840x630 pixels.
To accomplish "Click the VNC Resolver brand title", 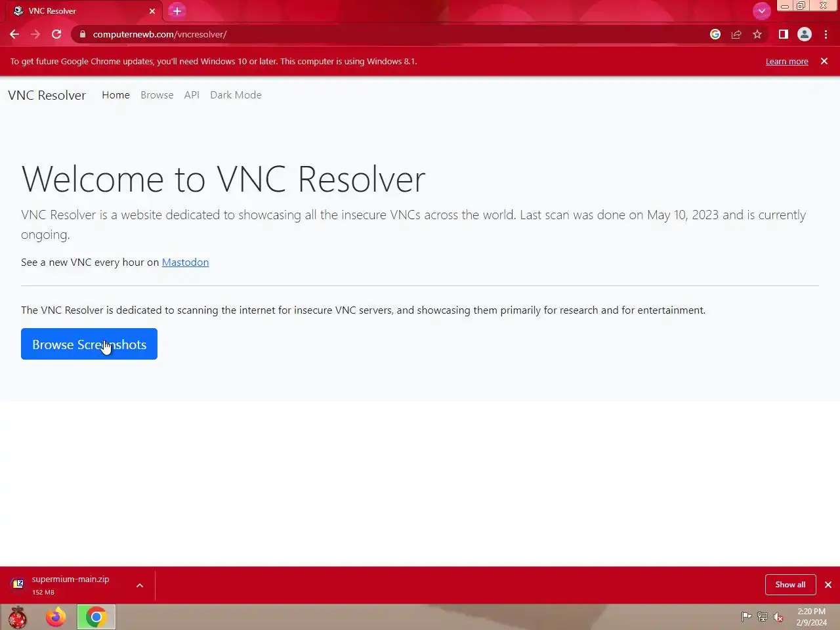I will [47, 95].
